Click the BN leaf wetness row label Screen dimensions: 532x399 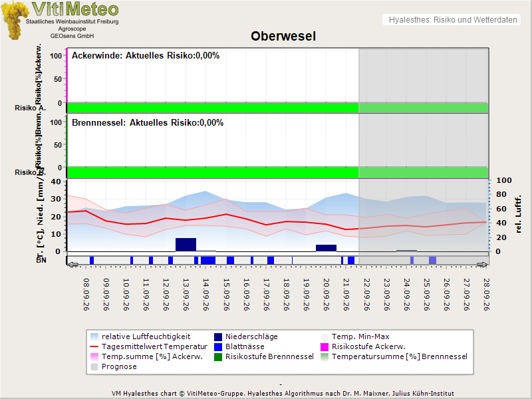click(x=41, y=260)
